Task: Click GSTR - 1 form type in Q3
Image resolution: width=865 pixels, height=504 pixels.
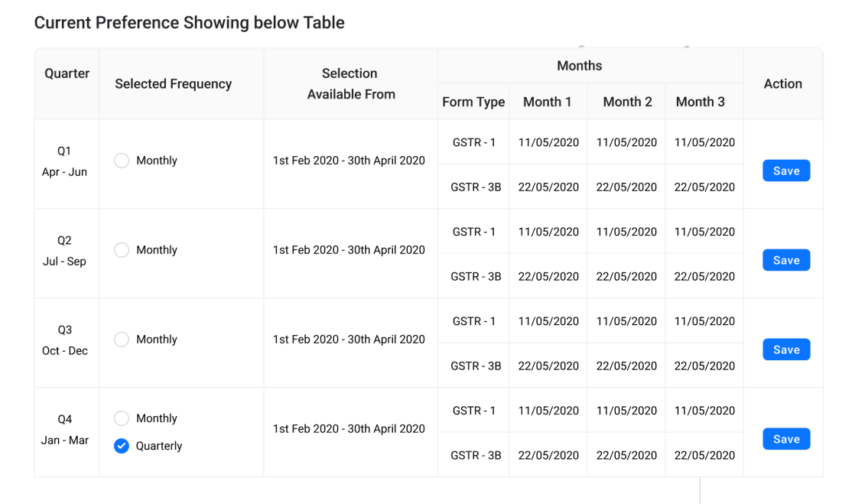Action: click(474, 321)
